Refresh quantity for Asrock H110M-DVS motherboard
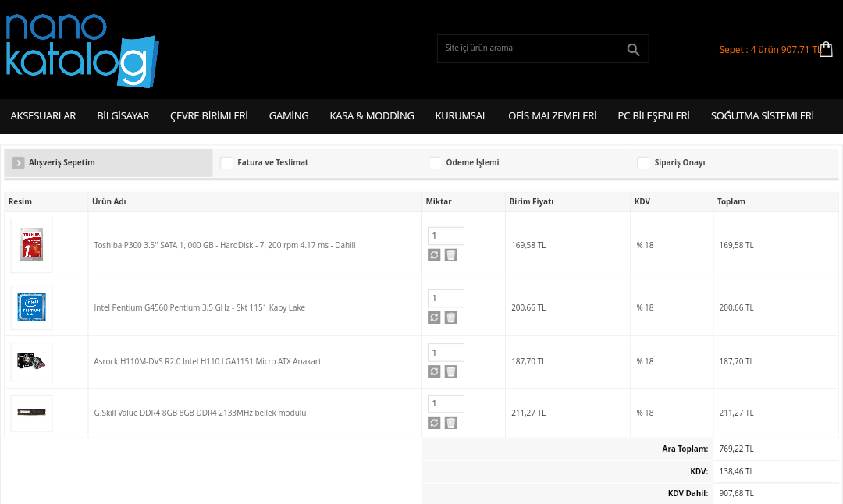The width and height of the screenshot is (843, 504). point(434,371)
